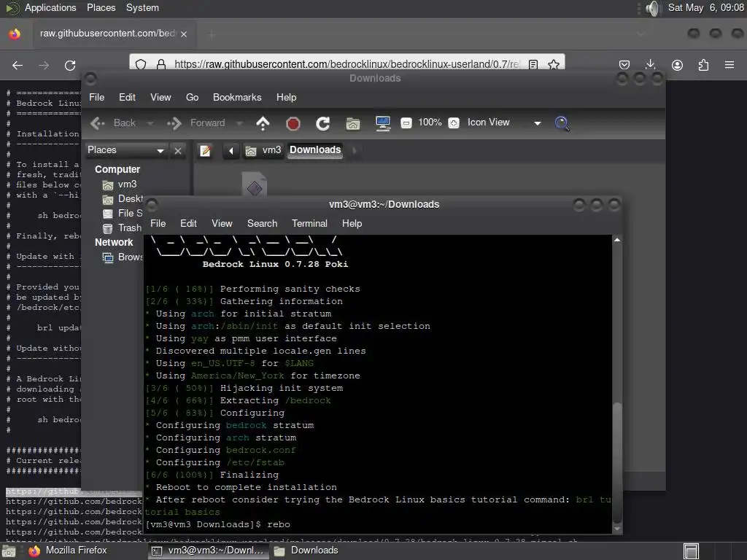Click Back button in file manager
Image resolution: width=747 pixels, height=560 pixels.
click(113, 123)
